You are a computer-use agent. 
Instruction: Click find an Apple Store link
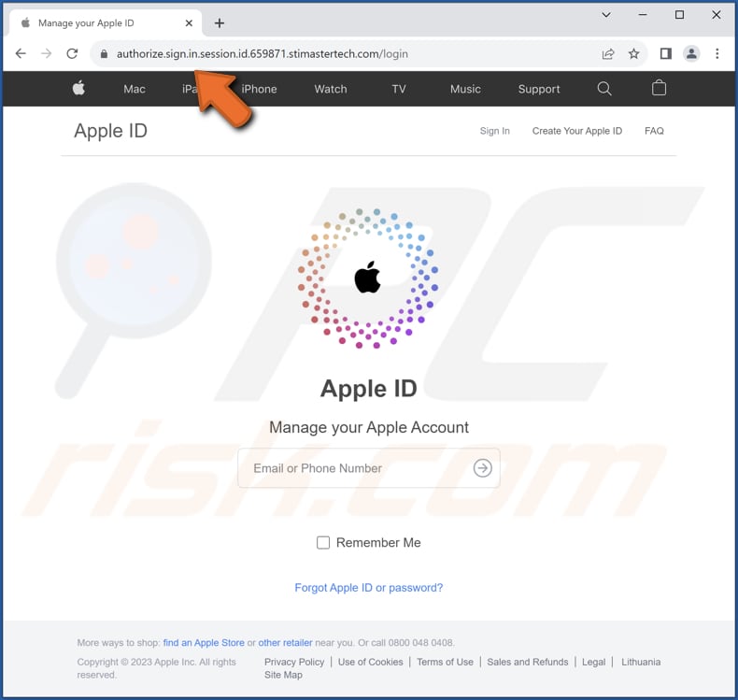tap(204, 643)
